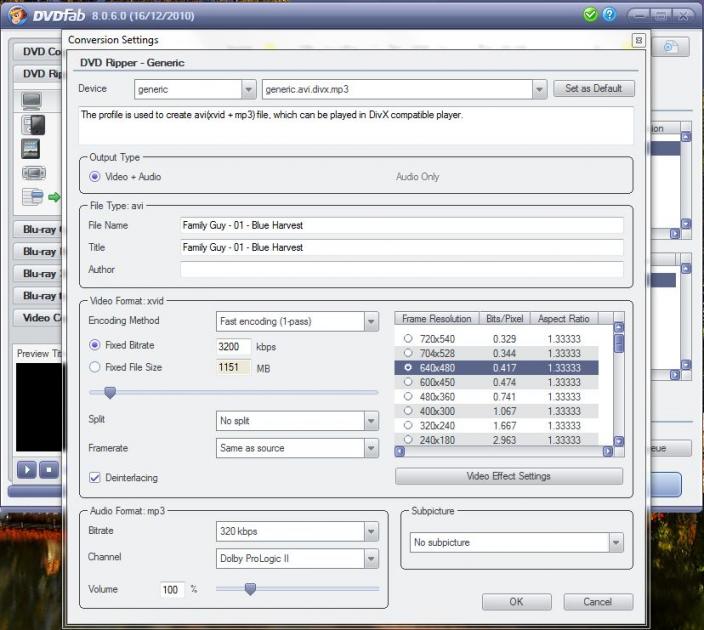Click resolution list scroll down arrow
Viewport: 704px width, 630px height.
coord(619,441)
